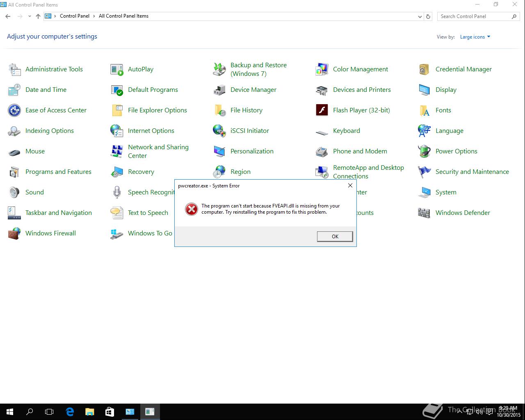The image size is (525, 420).
Task: Expand chevron after Control Panel breadcrumb
Action: (x=94, y=16)
